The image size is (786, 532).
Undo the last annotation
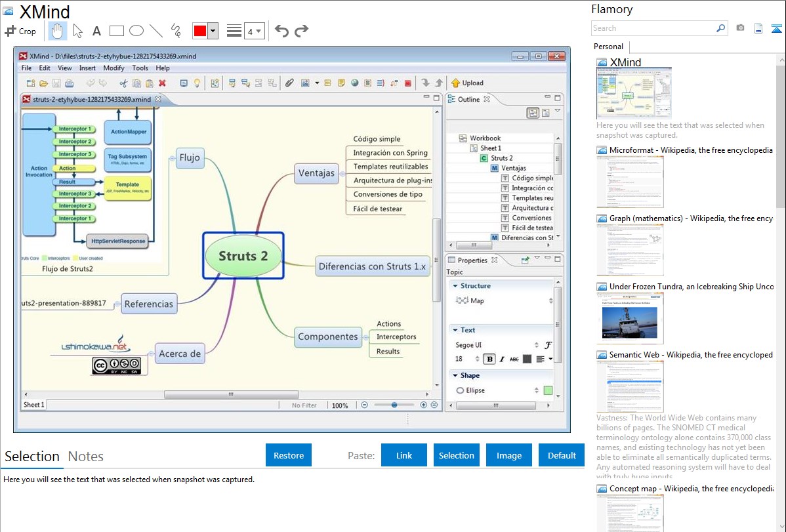281,31
